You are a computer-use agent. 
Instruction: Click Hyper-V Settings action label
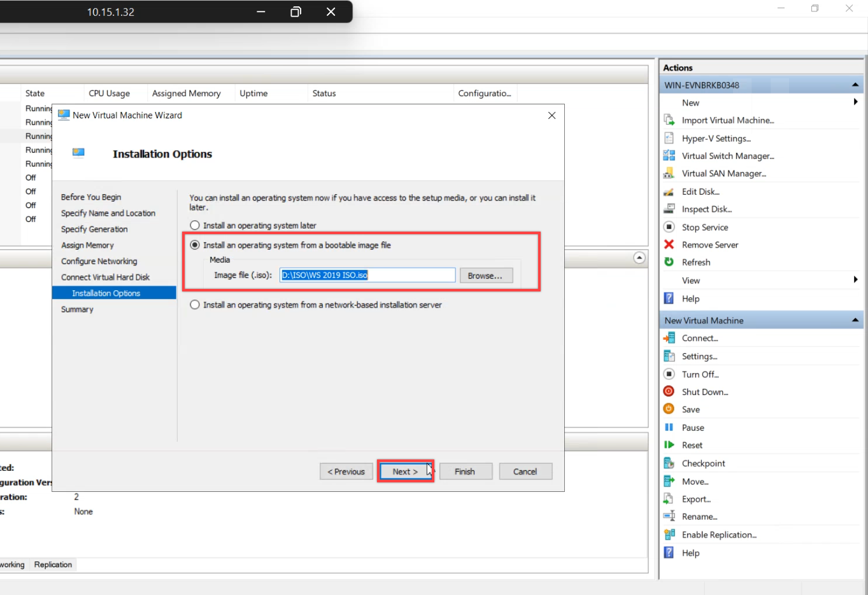click(x=716, y=138)
